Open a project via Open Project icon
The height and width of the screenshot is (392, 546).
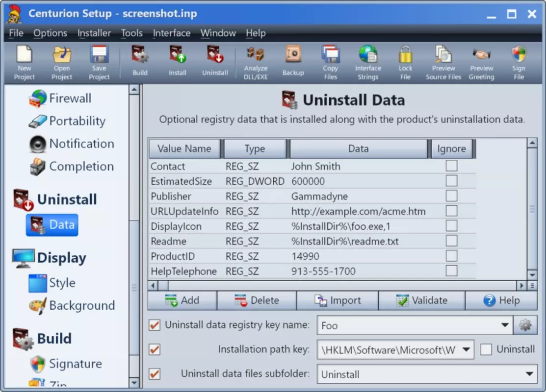[62, 63]
